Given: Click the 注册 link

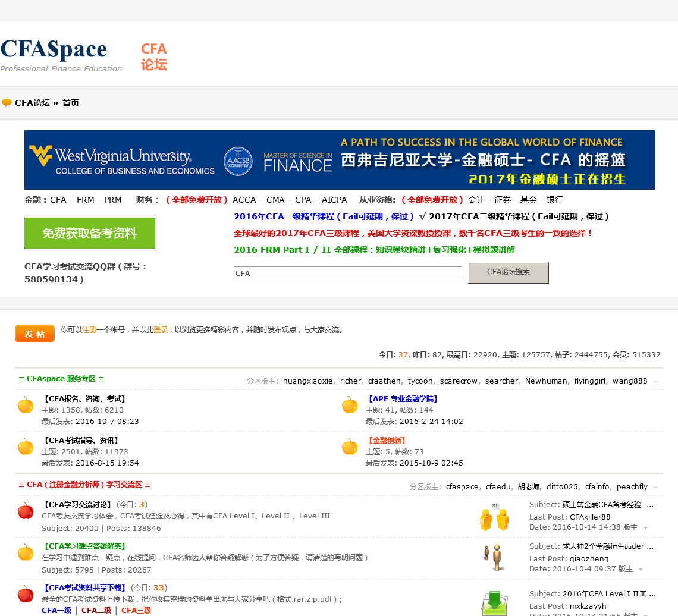Looking at the screenshot, I should (x=89, y=330).
